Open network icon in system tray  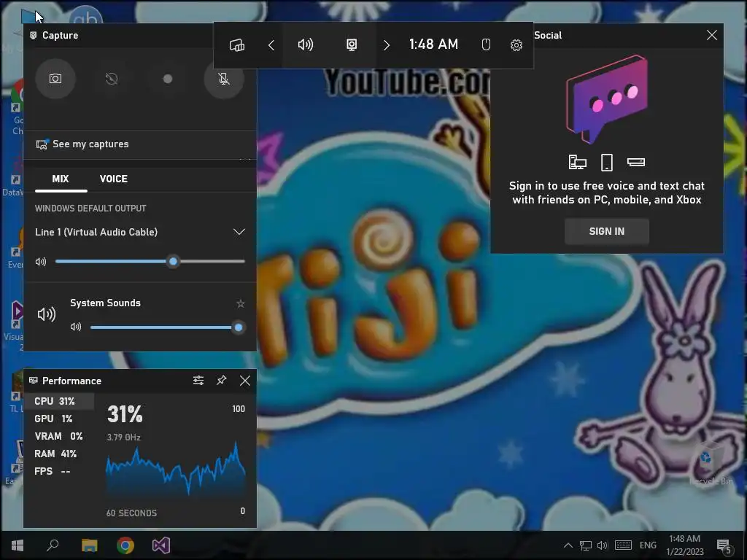(586, 545)
